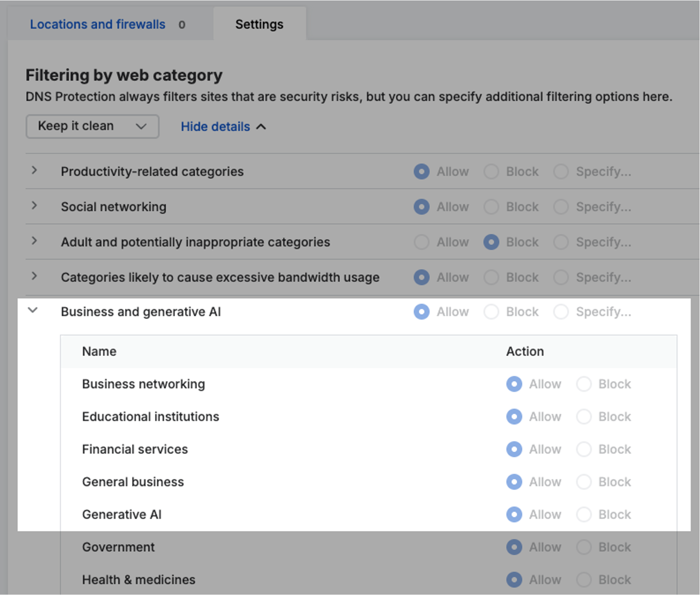Allow the Generative AI category

[x=514, y=514]
